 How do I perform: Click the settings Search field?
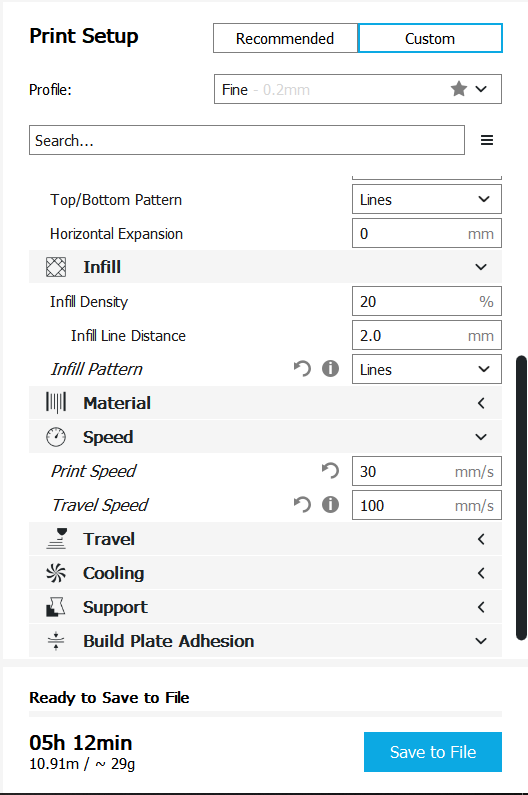[247, 140]
